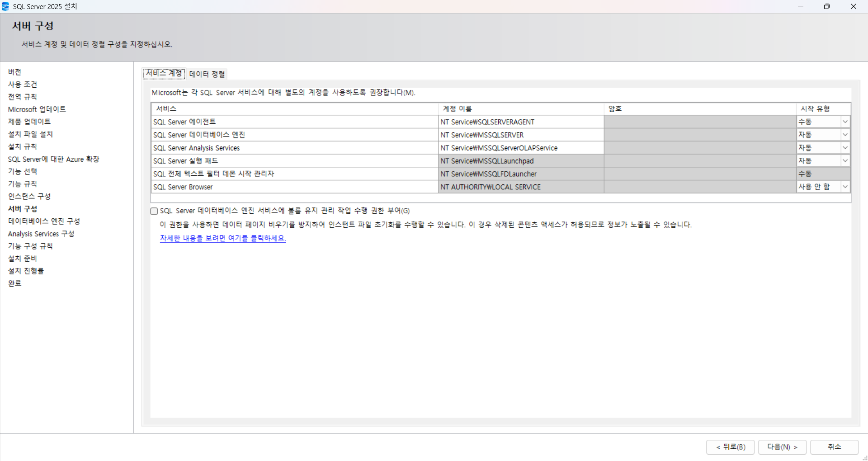
Task: Click the 기능 선택 sidebar step
Action: [x=23, y=171]
